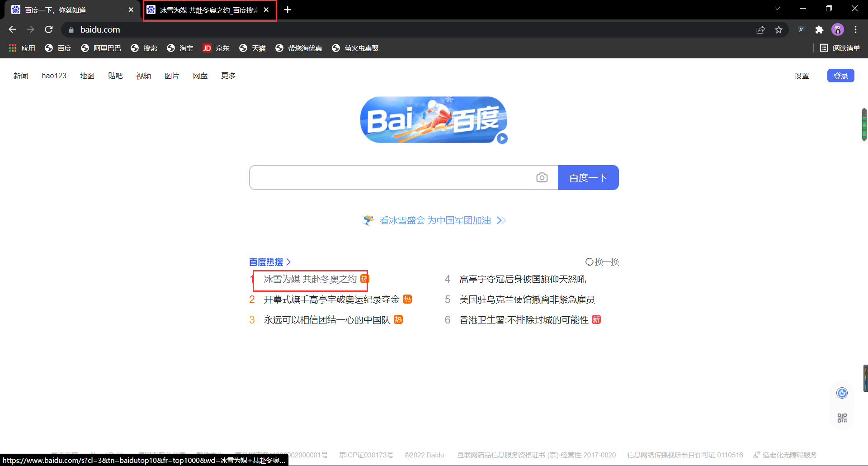The height and width of the screenshot is (466, 868).
Task: Open the 阿里巴巴 bookmark
Action: coord(101,48)
